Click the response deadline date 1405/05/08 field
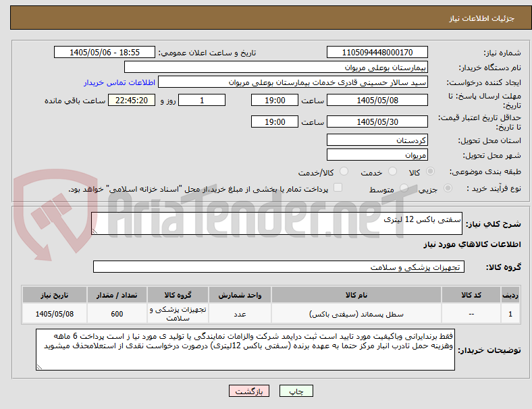Viewport: 532px width, 409px height. [x=377, y=101]
